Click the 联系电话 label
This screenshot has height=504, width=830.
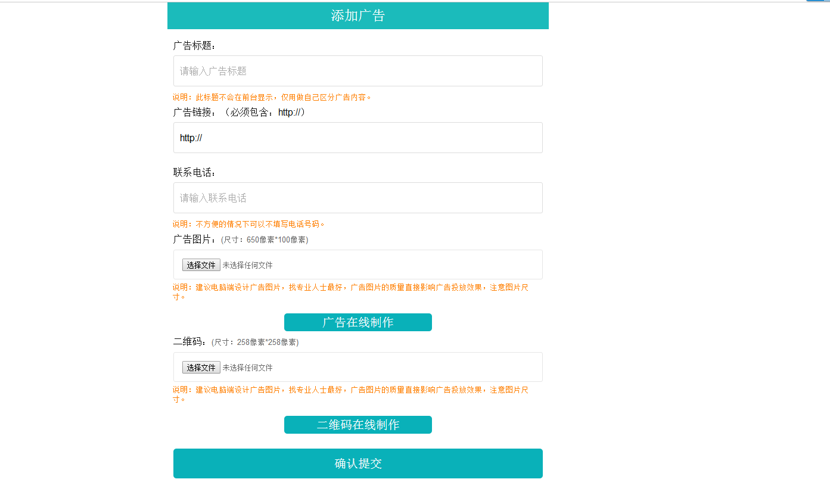(x=195, y=172)
